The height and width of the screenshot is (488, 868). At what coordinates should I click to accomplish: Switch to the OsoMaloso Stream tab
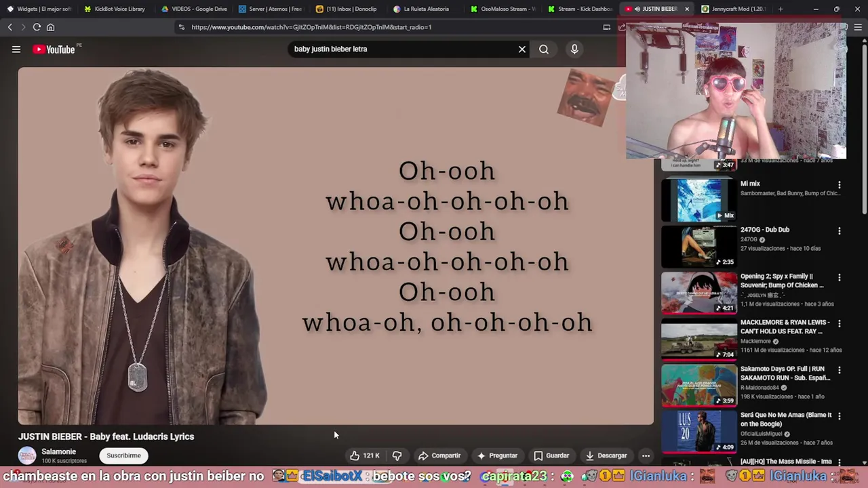click(x=502, y=9)
